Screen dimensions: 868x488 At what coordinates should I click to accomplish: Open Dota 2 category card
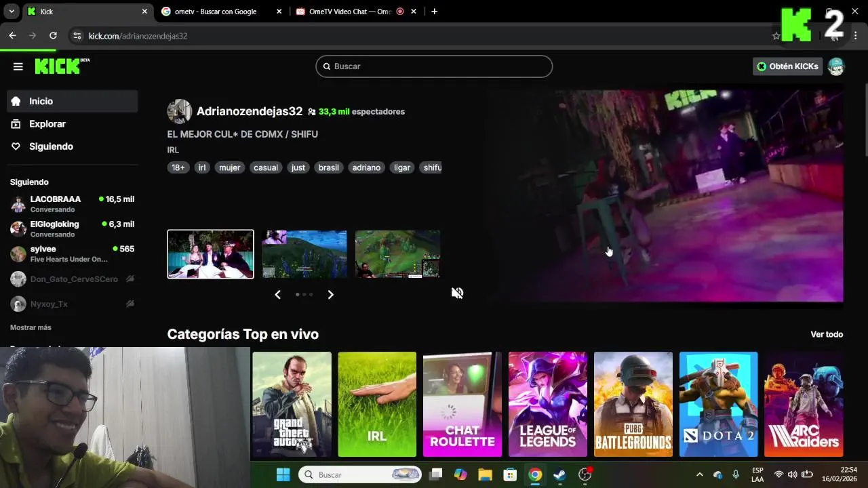tap(719, 404)
